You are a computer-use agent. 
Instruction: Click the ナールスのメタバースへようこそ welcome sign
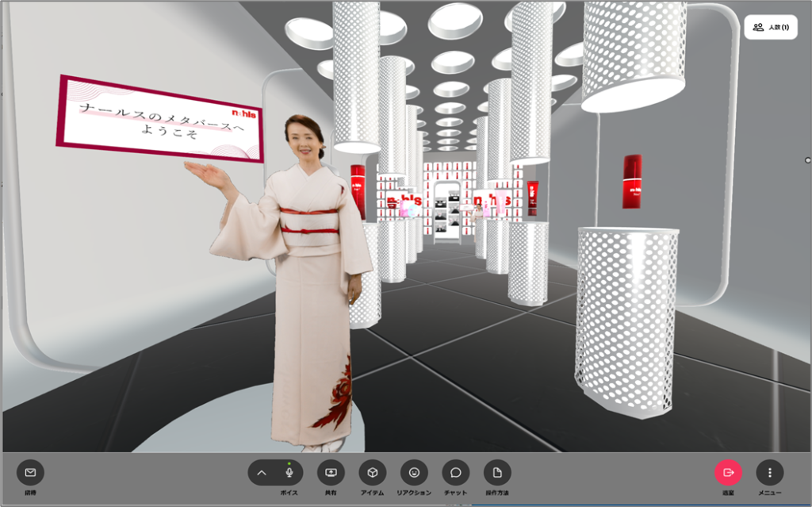coord(159,121)
